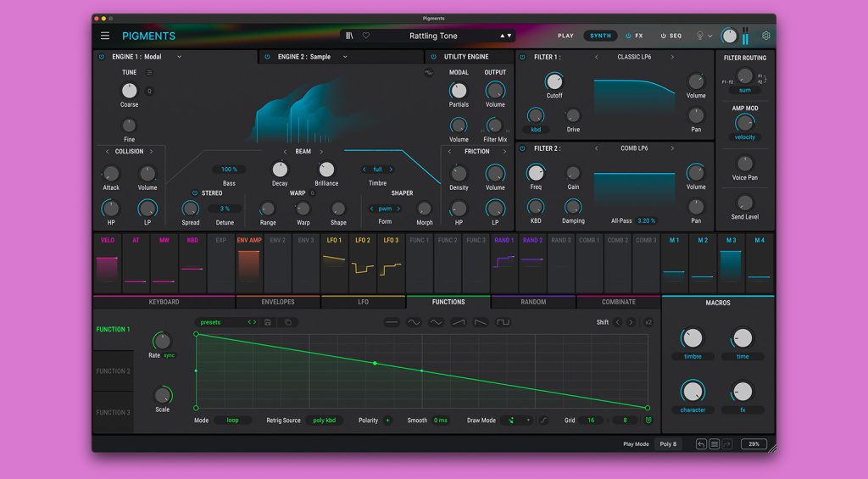Click the 29% zoom button
Viewport: 868px width, 479px height.
click(x=754, y=444)
